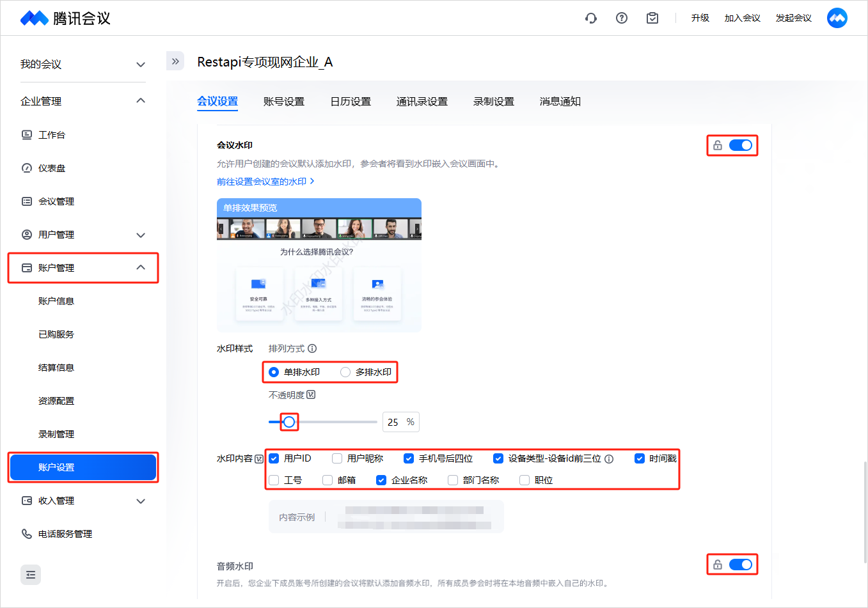Switch to the 通讯录设置 tab
This screenshot has width=868, height=608.
422,102
